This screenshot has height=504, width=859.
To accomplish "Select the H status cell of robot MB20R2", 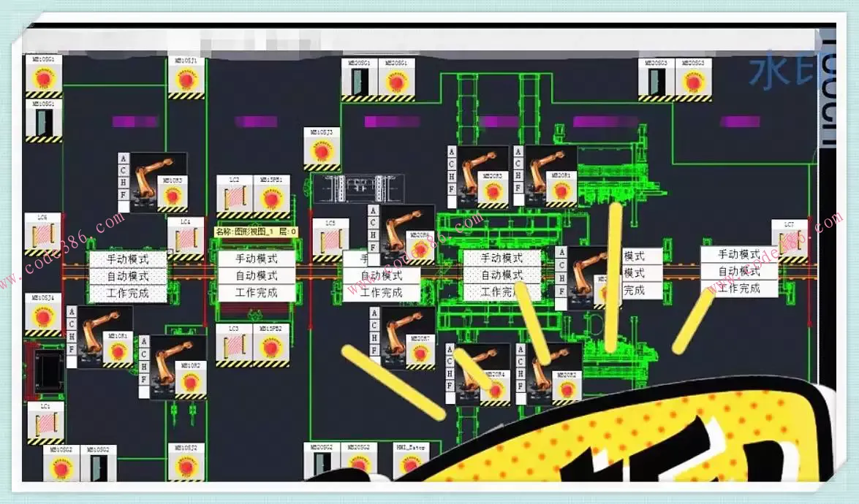I will click(521, 374).
